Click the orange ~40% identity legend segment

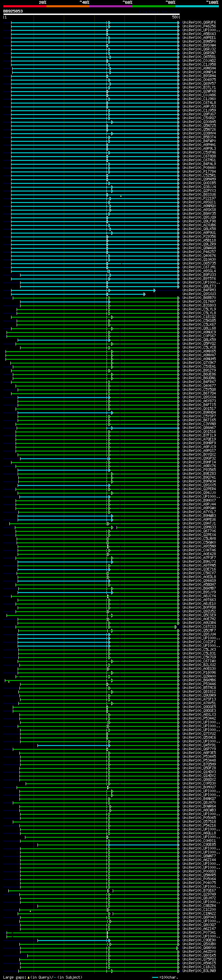[68, 6]
